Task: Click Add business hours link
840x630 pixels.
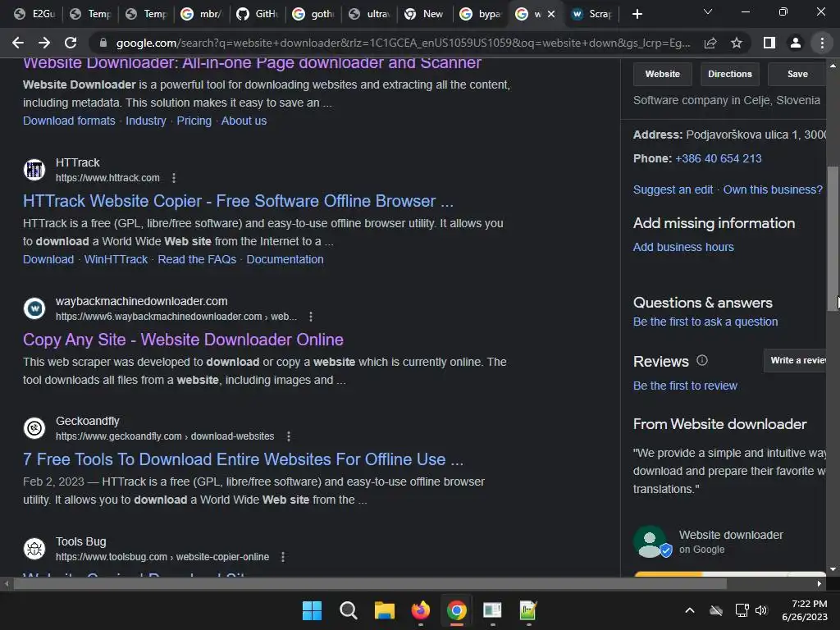Action: tap(683, 247)
